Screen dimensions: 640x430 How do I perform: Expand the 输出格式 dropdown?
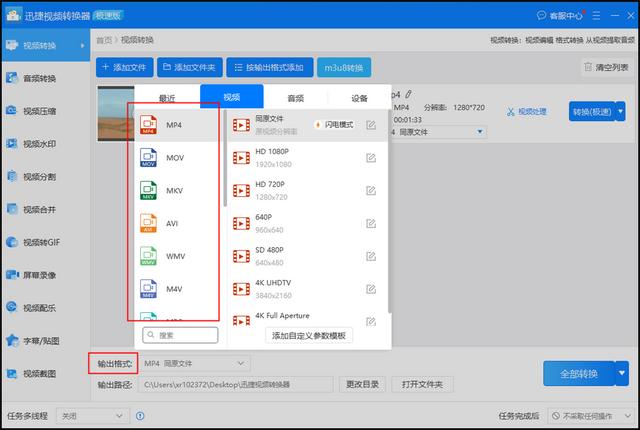[x=194, y=364]
